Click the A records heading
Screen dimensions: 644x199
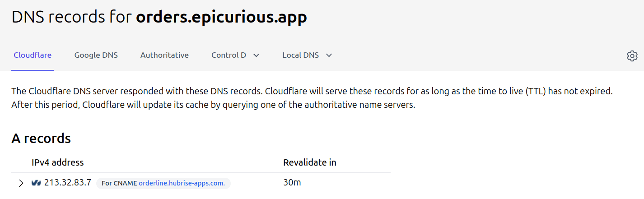click(41, 139)
